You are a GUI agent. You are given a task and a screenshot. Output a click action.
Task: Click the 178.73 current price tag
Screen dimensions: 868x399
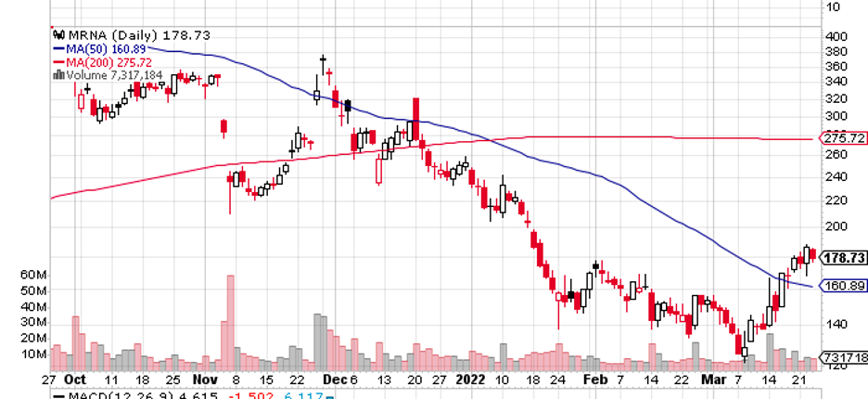coord(844,255)
